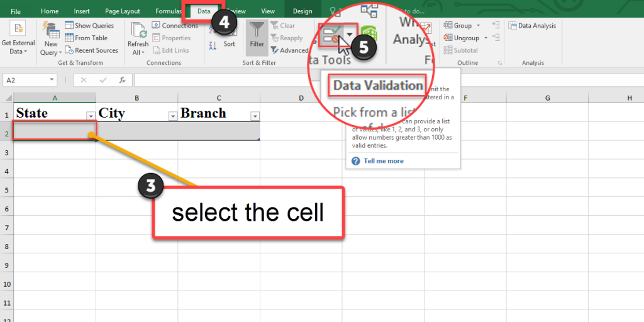The height and width of the screenshot is (322, 644).
Task: Open the File tab
Action: tap(16, 11)
